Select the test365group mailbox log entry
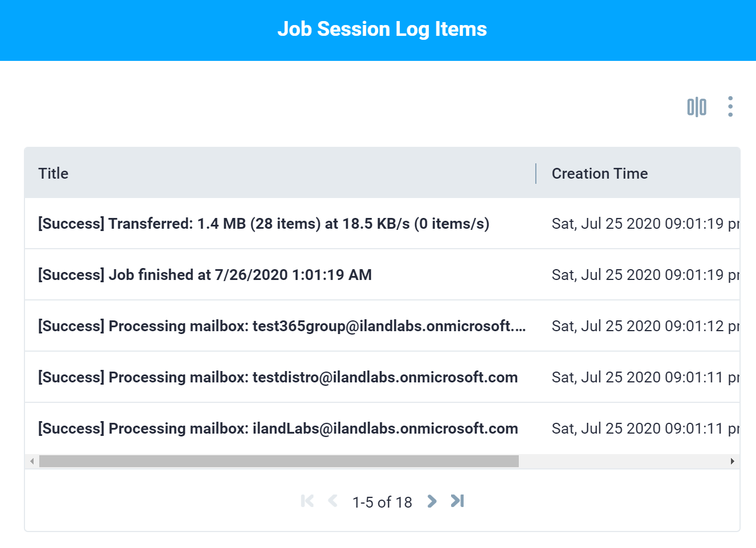Screen dimensions: 756x548 pos(282,326)
